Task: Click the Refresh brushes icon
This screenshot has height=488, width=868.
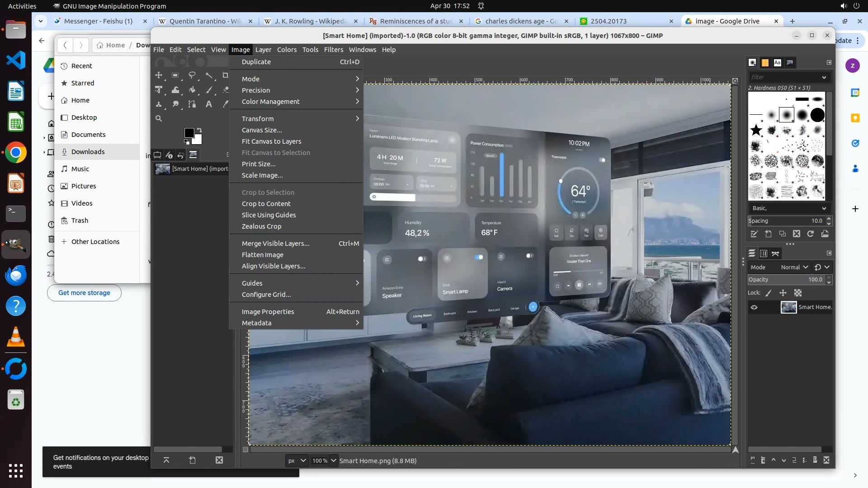Action: pos(811,234)
